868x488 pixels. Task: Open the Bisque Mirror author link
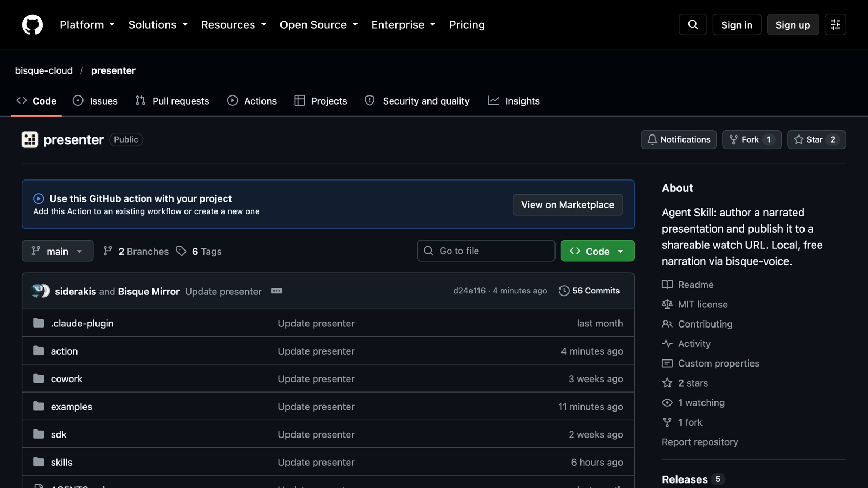(x=149, y=291)
